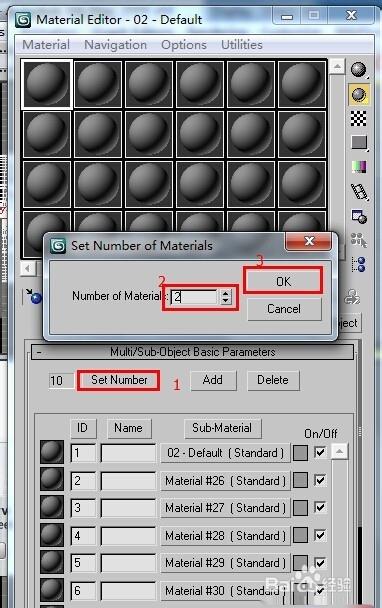The image size is (382, 608).
Task: Open Material Editor Options icon
Action: [359, 216]
